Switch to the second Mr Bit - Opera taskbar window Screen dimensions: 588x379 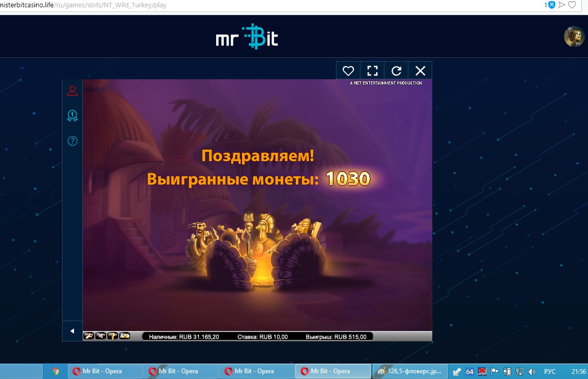[181, 371]
